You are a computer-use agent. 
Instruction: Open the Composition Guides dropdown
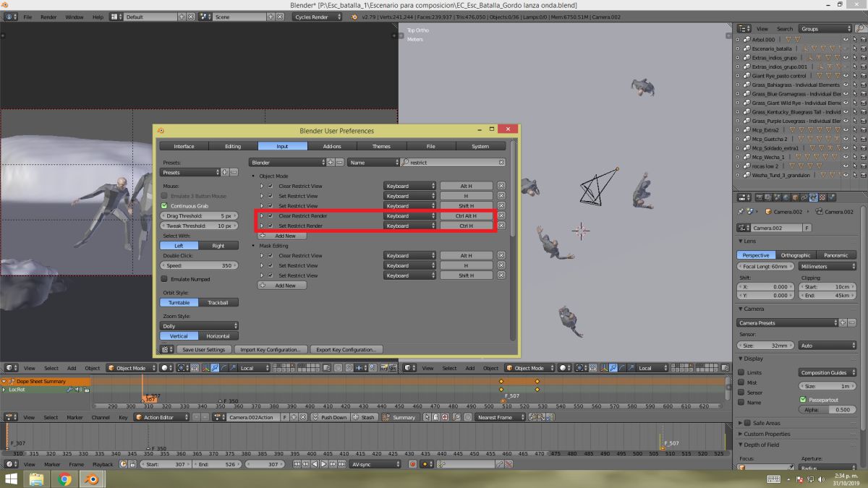click(827, 372)
